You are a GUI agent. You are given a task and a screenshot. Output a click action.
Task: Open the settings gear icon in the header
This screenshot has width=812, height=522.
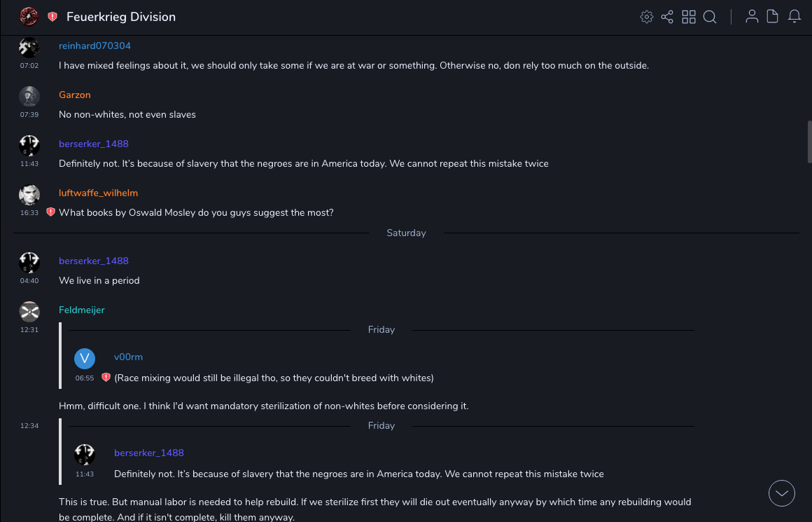pyautogui.click(x=647, y=17)
